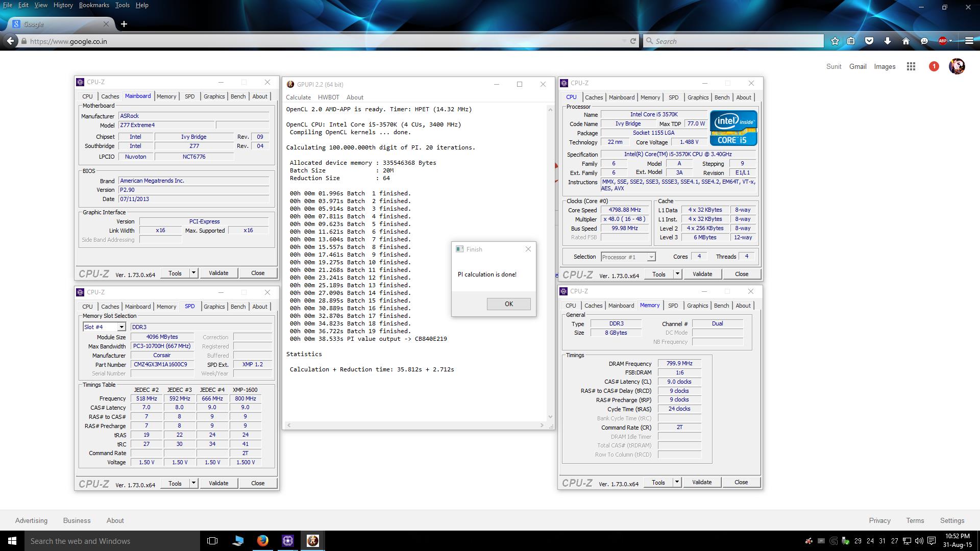Click Close in the SPD CPU-Z window
The height and width of the screenshot is (551, 980).
[258, 483]
